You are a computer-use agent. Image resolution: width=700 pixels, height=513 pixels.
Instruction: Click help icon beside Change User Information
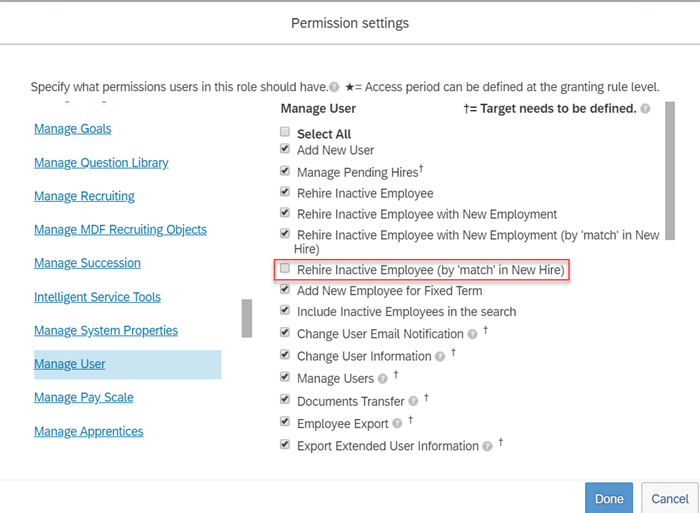coord(440,357)
